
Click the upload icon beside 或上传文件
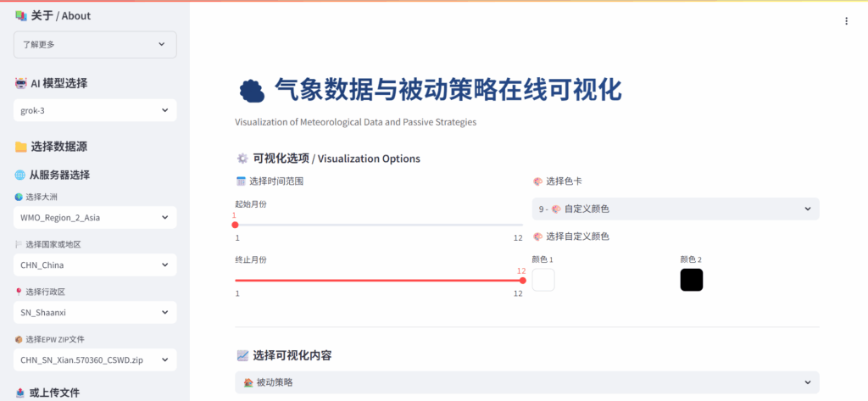(x=20, y=393)
